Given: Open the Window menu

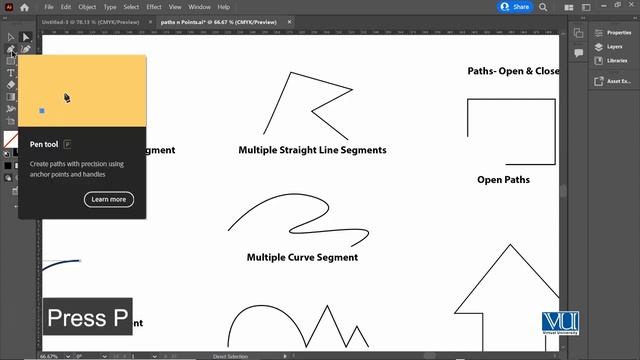Looking at the screenshot, I should [x=199, y=7].
